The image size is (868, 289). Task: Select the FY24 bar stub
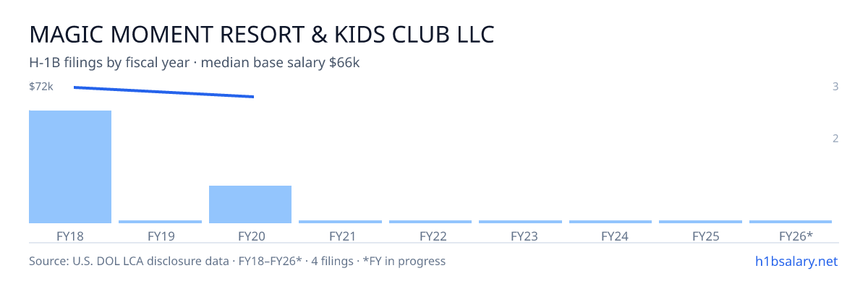pos(610,222)
